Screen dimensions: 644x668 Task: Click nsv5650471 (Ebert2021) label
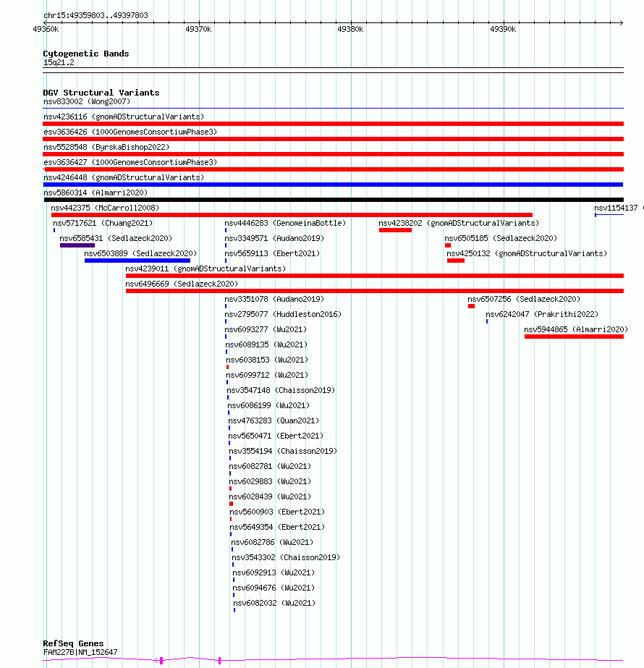point(276,436)
